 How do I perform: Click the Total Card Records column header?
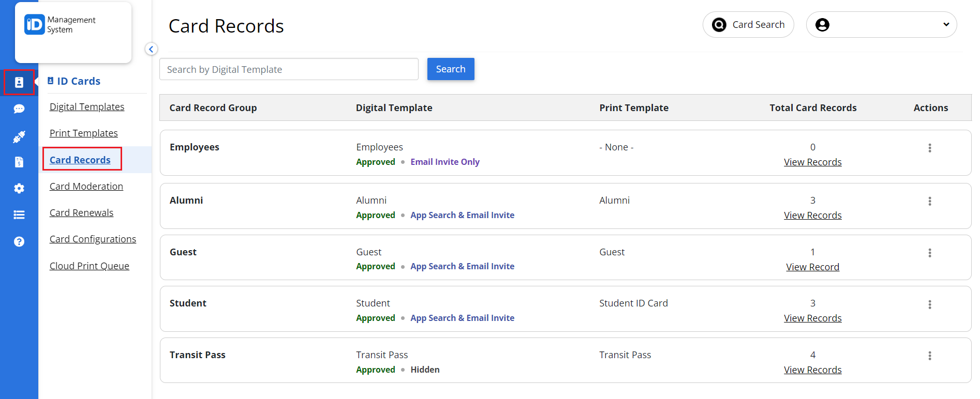click(x=813, y=108)
